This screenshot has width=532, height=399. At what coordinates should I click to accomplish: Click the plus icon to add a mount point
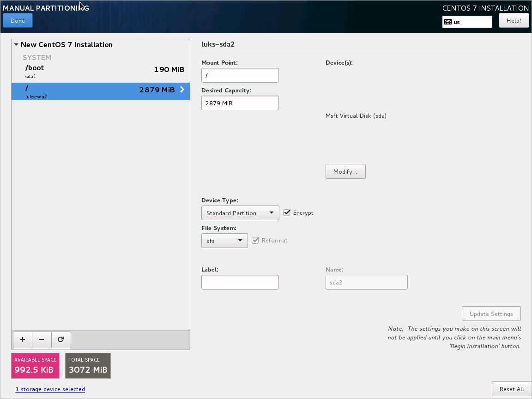click(22, 339)
